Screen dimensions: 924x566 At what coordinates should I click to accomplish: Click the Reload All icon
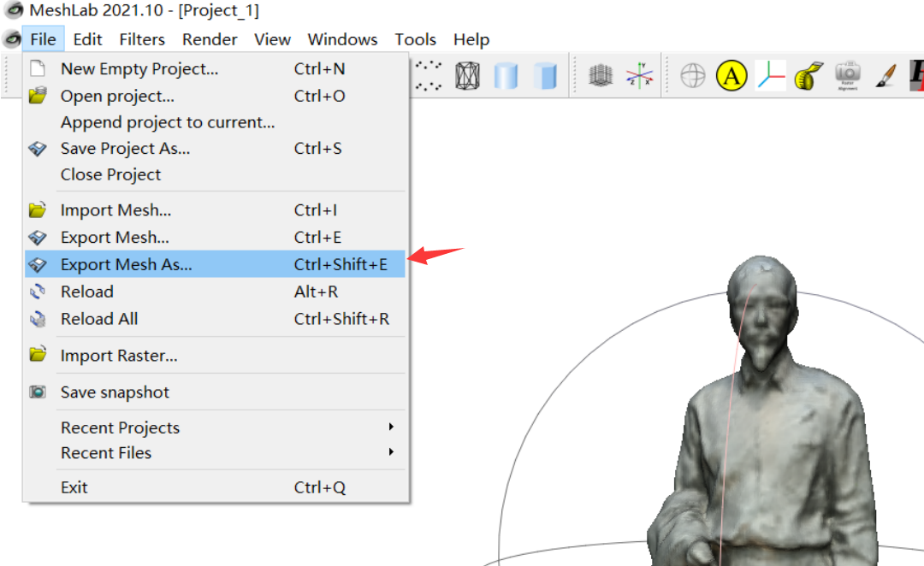[x=38, y=319]
